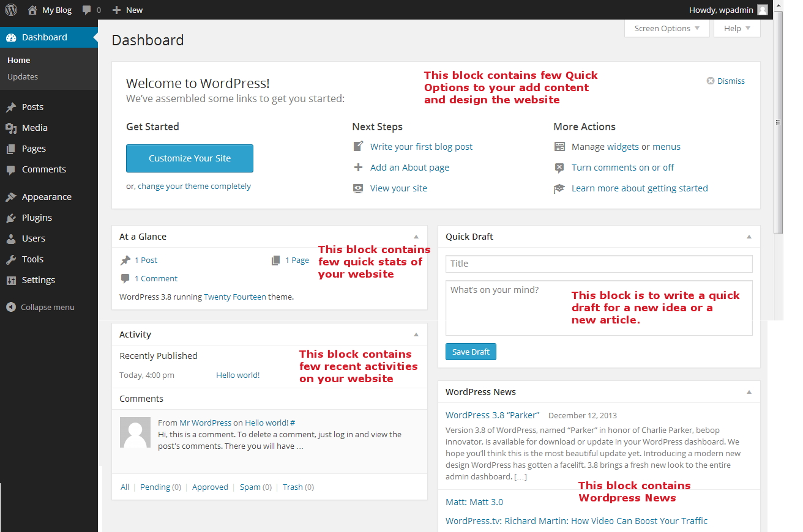The width and height of the screenshot is (803, 532).
Task: Open the Richard Martin video traffic link
Action: 577,521
